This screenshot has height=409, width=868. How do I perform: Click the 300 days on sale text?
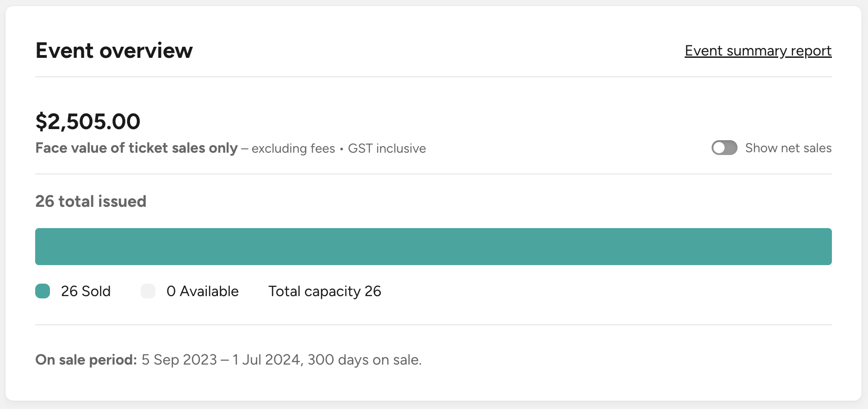tap(364, 359)
